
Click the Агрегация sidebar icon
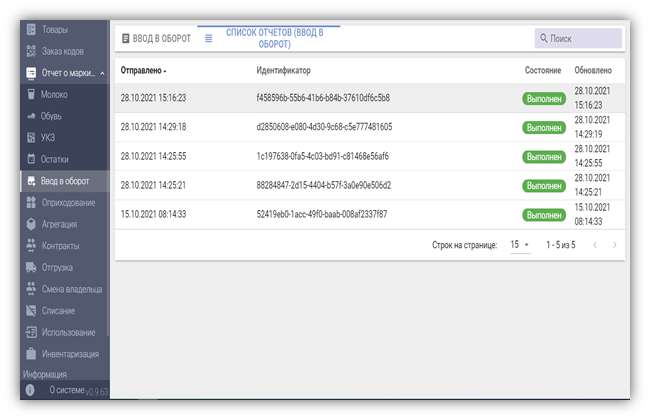pyautogui.click(x=31, y=224)
